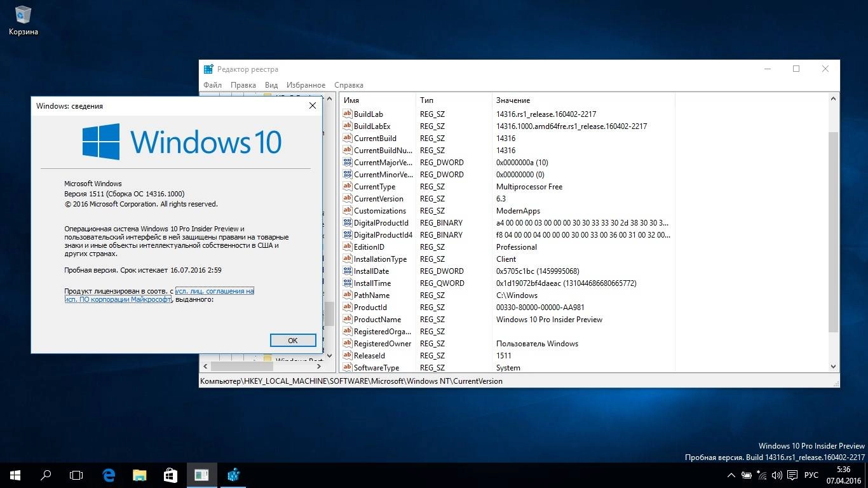Click the Registry Editor title bar icon
Screen dimensions: 868x488
[x=208, y=69]
